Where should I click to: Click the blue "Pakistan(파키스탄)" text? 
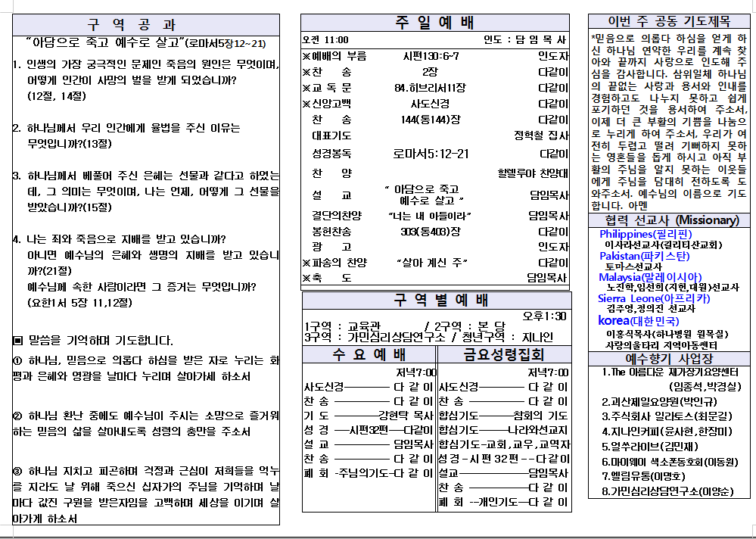coord(645,256)
